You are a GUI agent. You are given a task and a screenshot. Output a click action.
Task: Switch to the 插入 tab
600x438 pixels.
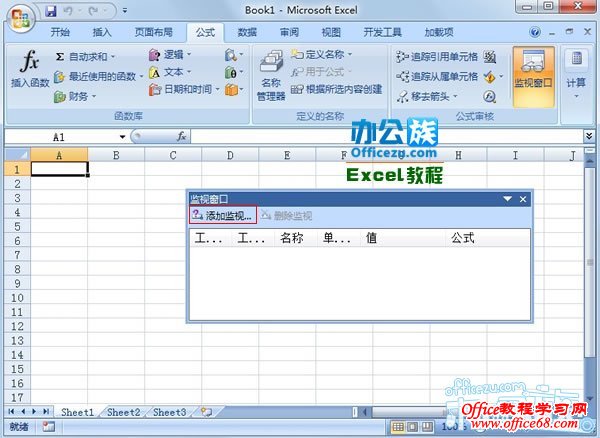102,33
